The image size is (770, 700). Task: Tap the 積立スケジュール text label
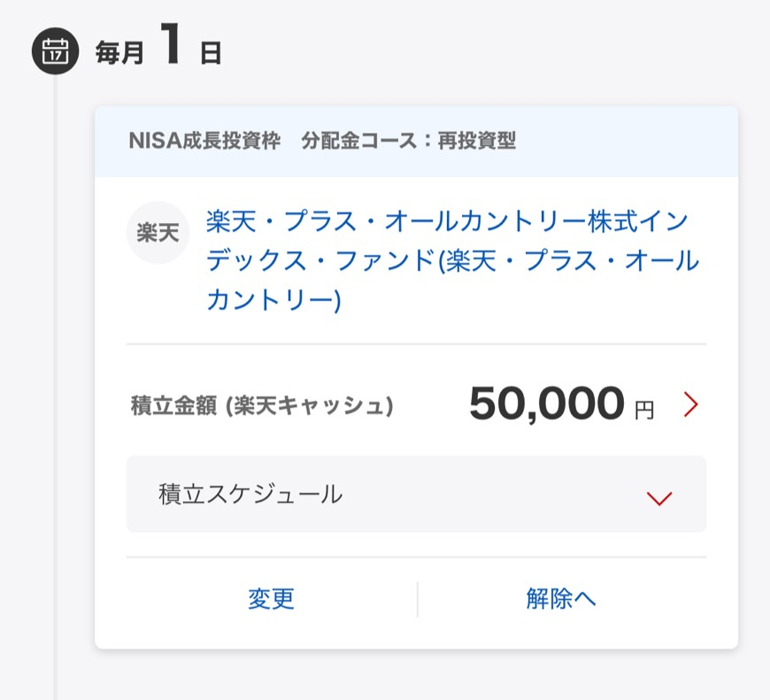pos(250,495)
